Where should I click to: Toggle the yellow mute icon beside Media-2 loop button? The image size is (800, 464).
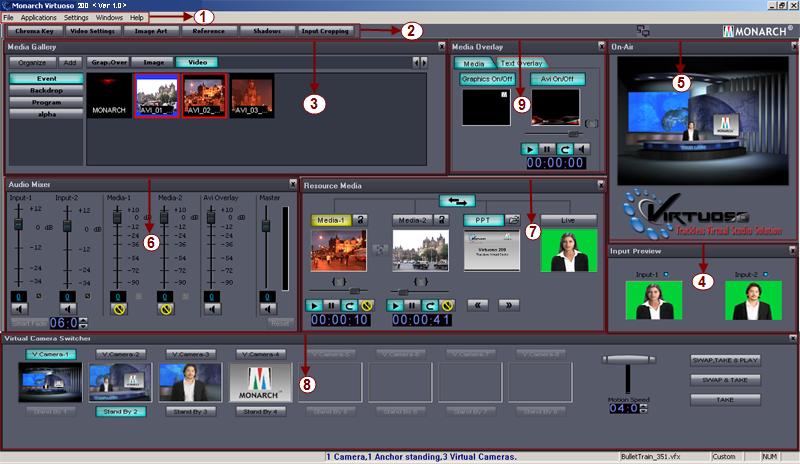pos(446,305)
